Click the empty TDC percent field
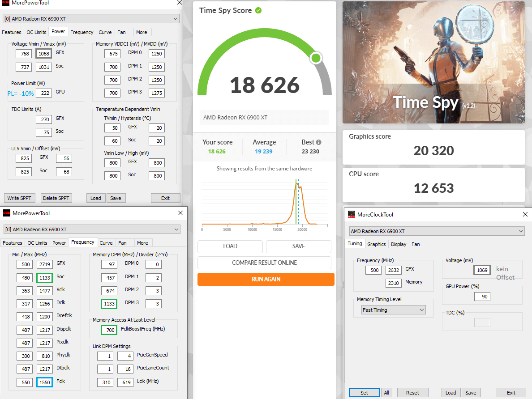The image size is (532, 399). (x=482, y=323)
